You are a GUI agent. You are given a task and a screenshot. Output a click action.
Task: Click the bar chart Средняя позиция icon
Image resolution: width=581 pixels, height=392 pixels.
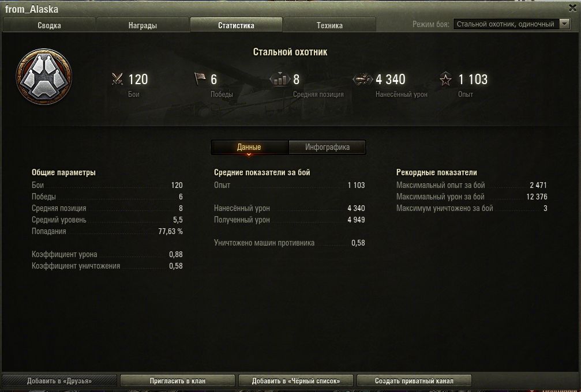[x=280, y=79]
